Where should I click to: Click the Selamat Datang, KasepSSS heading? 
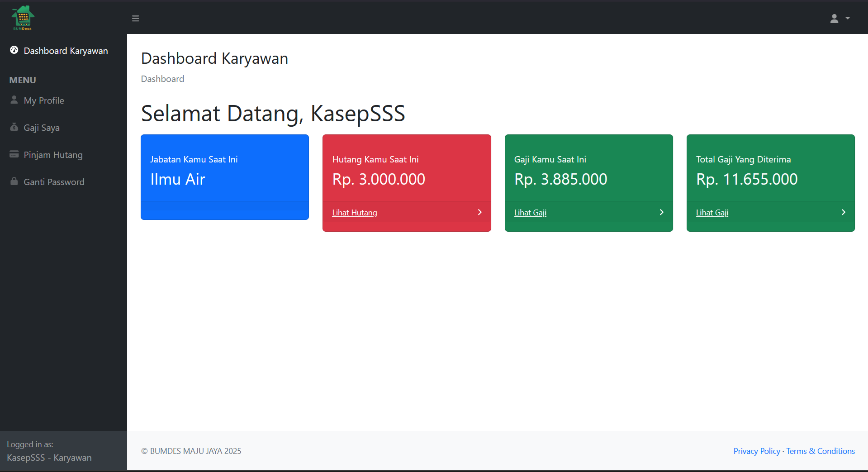[x=273, y=114]
